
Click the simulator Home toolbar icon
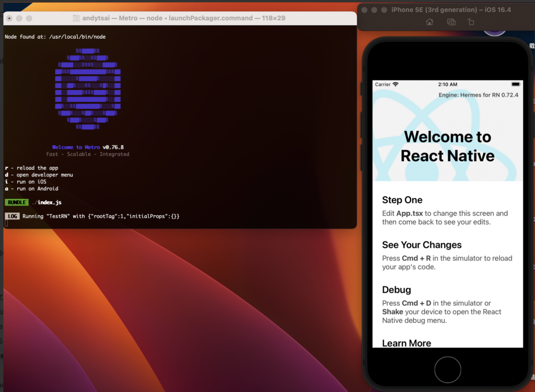429,22
